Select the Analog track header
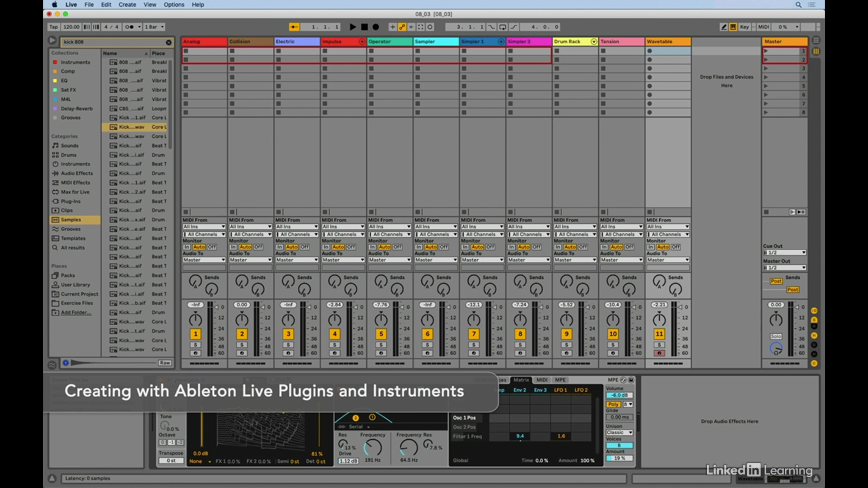Screen dimensions: 868x488 (204, 41)
